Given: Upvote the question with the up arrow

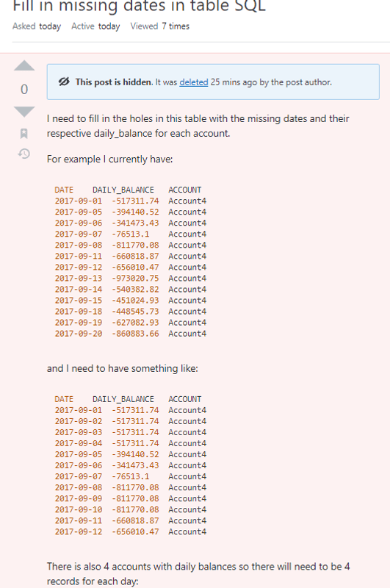Looking at the screenshot, I should pyautogui.click(x=24, y=65).
